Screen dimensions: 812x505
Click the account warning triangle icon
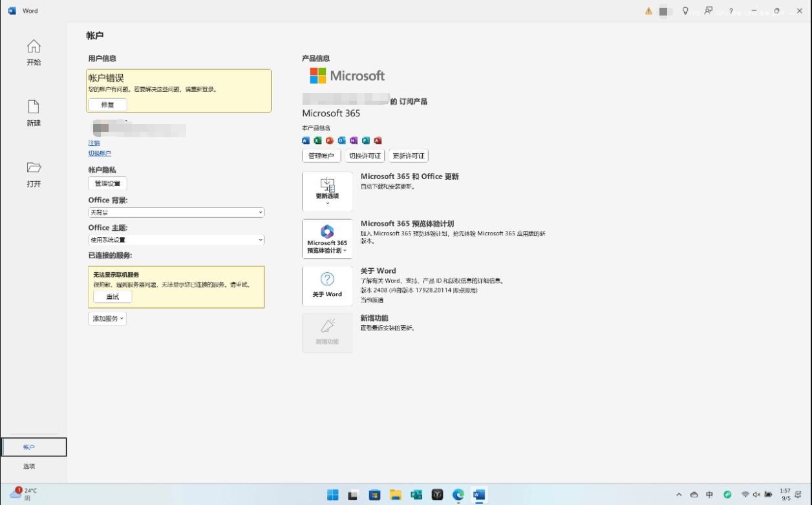(648, 11)
